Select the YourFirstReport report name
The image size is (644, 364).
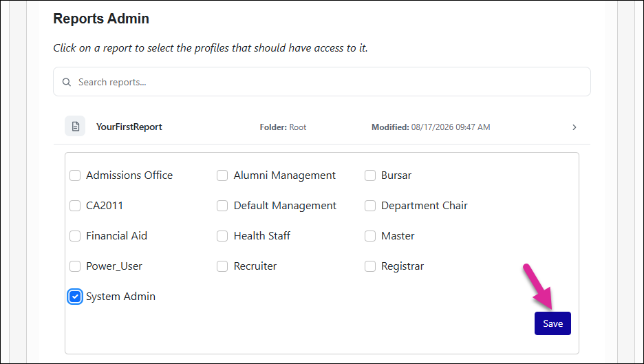tap(129, 127)
